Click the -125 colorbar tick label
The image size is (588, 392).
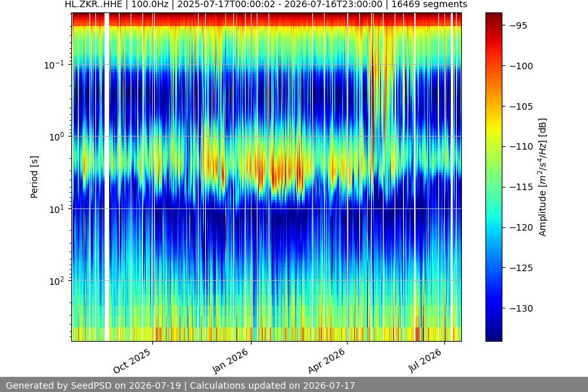[x=521, y=269]
